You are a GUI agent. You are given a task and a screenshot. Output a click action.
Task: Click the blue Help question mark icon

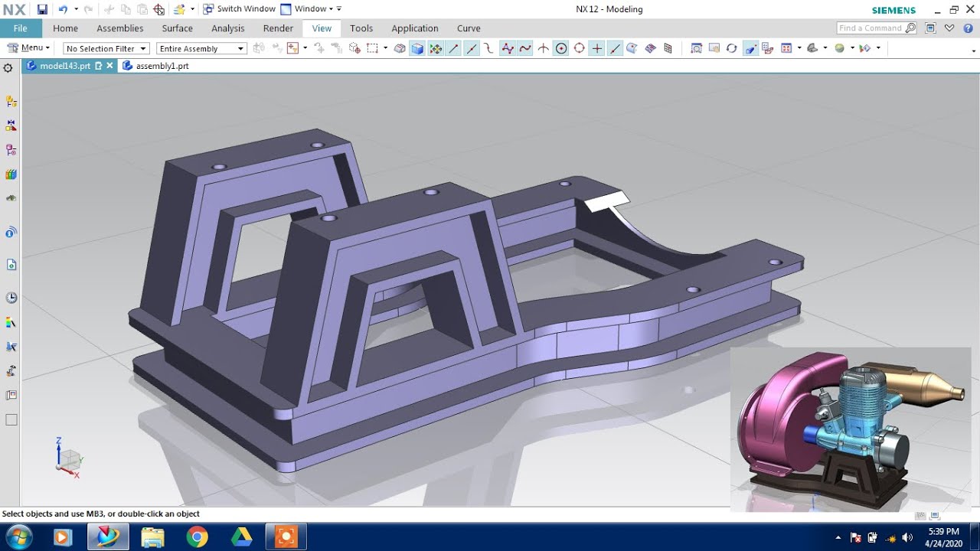pyautogui.click(x=967, y=28)
